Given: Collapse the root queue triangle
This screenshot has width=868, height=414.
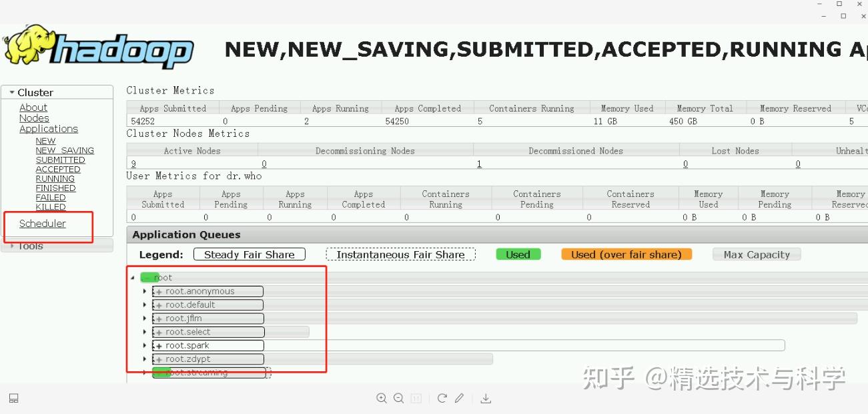Looking at the screenshot, I should tap(133, 278).
